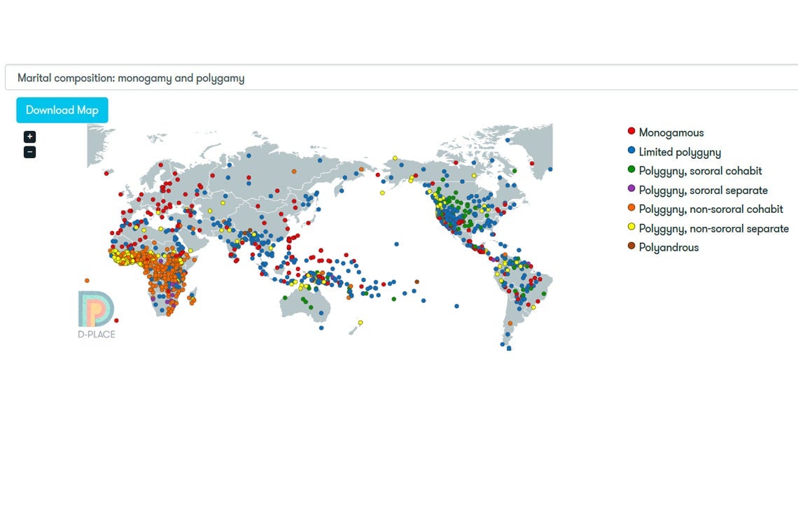Click the Marital composition variable field
Screen dimensions: 798x532
(399, 78)
